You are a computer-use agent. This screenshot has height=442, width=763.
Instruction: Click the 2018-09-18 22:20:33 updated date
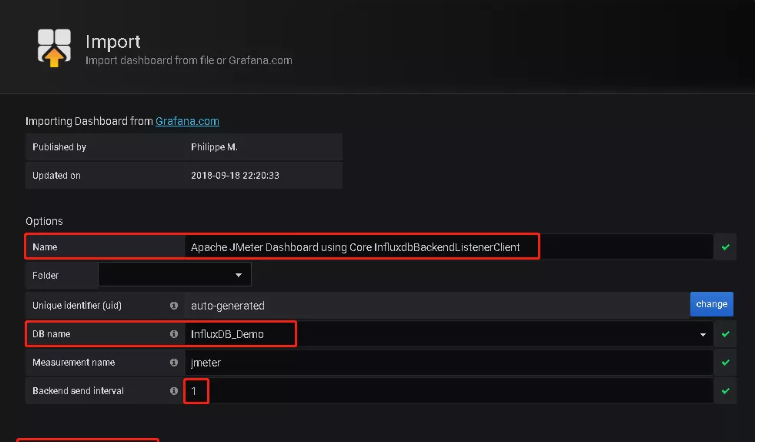tap(235, 176)
